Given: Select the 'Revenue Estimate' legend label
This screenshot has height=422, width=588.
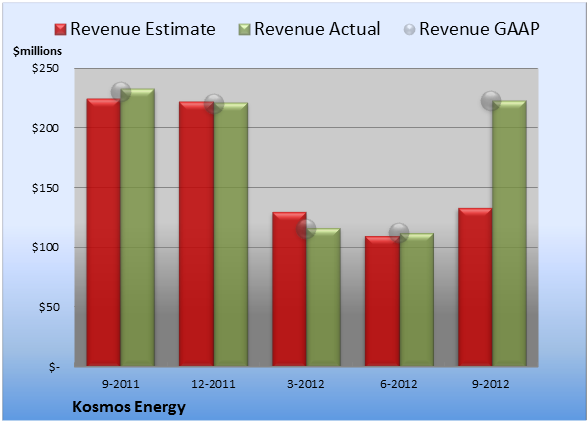Looking at the screenshot, I should click(143, 29).
